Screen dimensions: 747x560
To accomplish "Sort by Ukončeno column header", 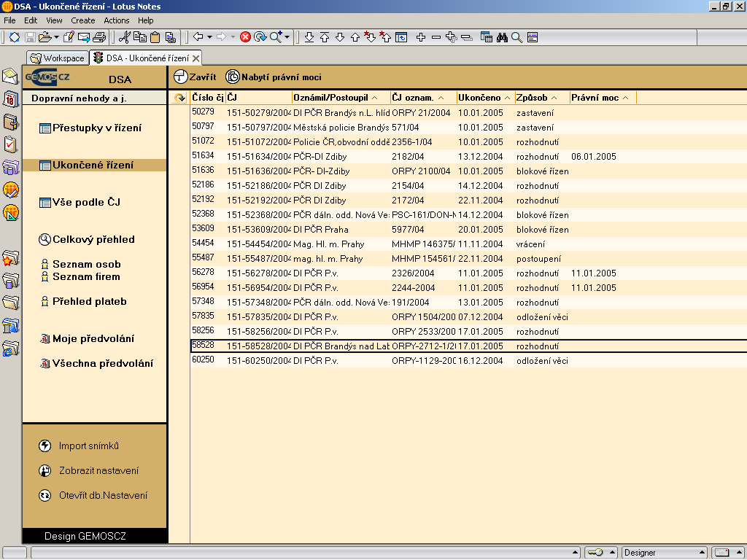I will click(485, 98).
